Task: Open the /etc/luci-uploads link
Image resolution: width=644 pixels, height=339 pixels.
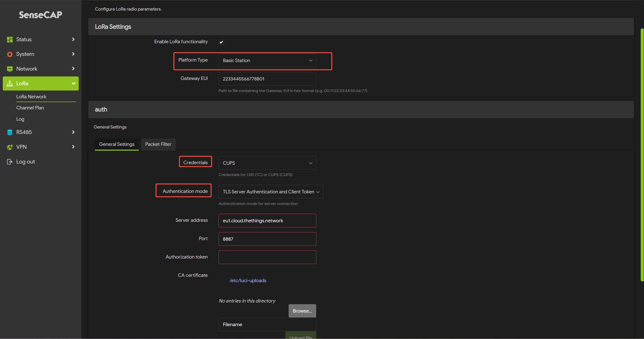Action: 248,280
